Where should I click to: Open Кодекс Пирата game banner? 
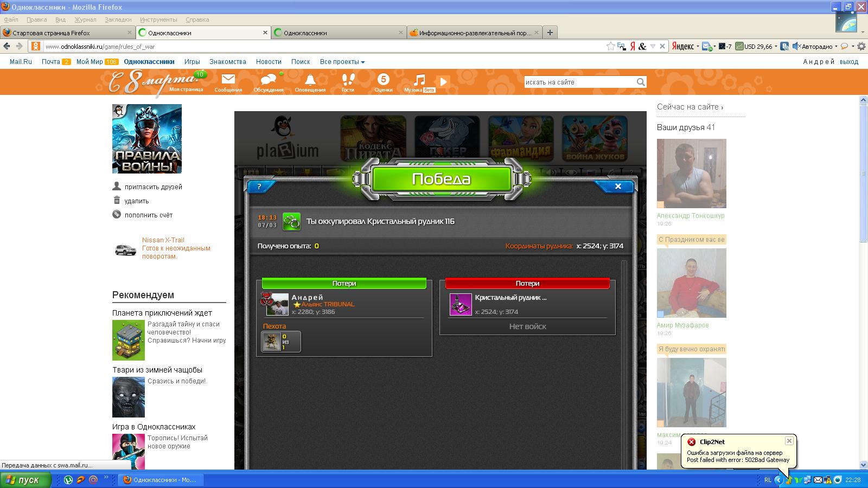tap(373, 138)
